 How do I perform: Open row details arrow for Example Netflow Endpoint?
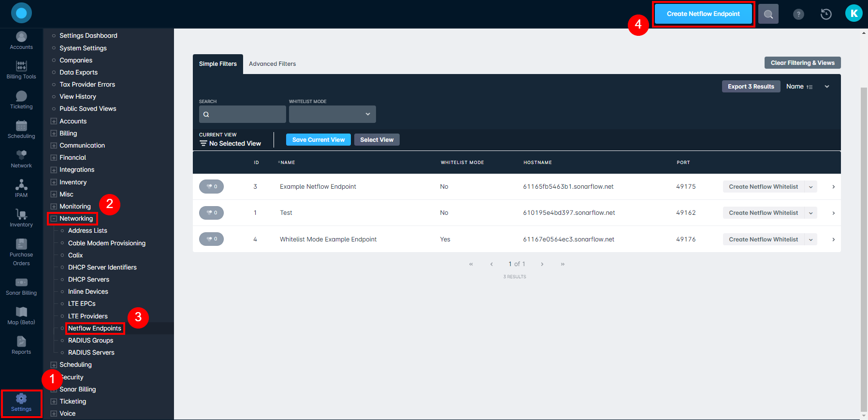(x=833, y=187)
